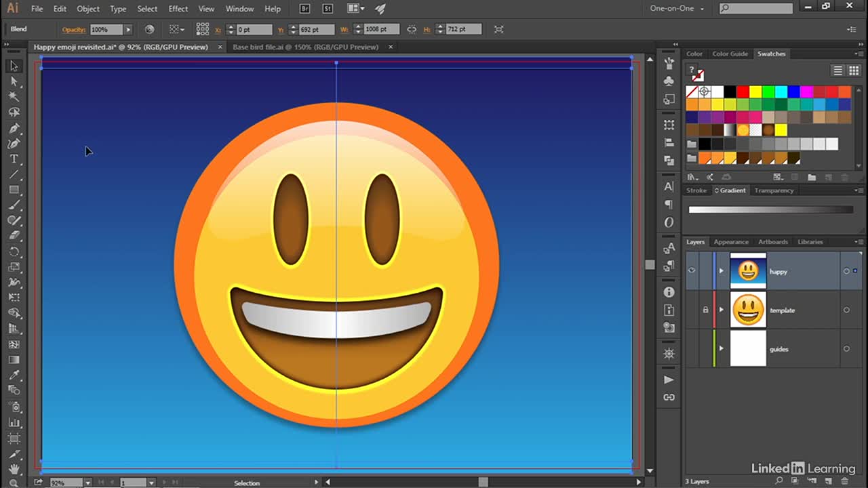Open the Object menu
The image size is (868, 488).
tap(88, 9)
